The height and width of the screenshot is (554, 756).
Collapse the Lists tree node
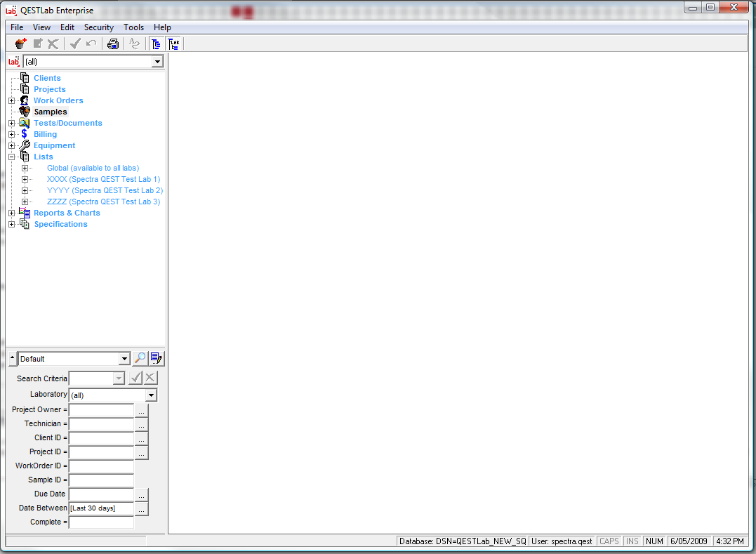pyautogui.click(x=12, y=157)
